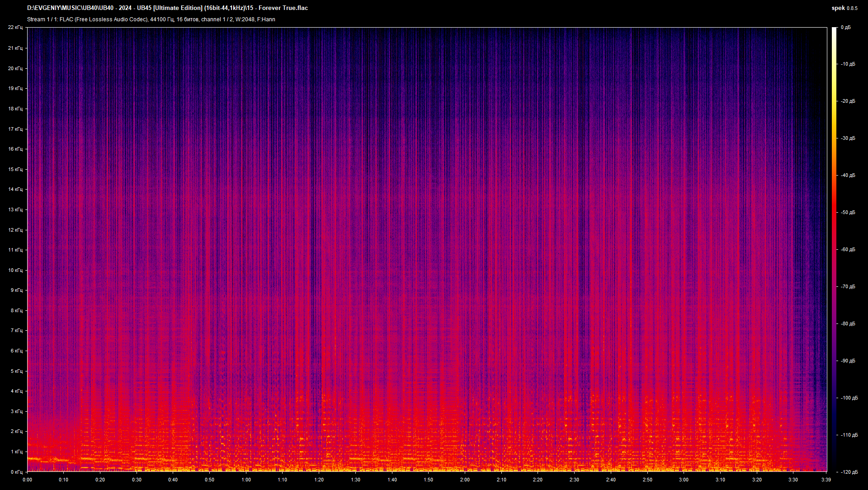Click the stream info line with FLAC codec details

(151, 19)
